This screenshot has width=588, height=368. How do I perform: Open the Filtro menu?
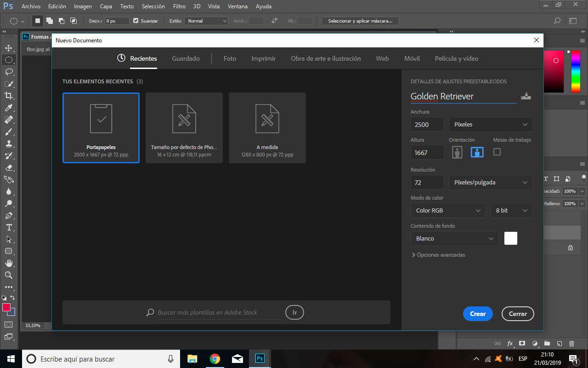180,6
